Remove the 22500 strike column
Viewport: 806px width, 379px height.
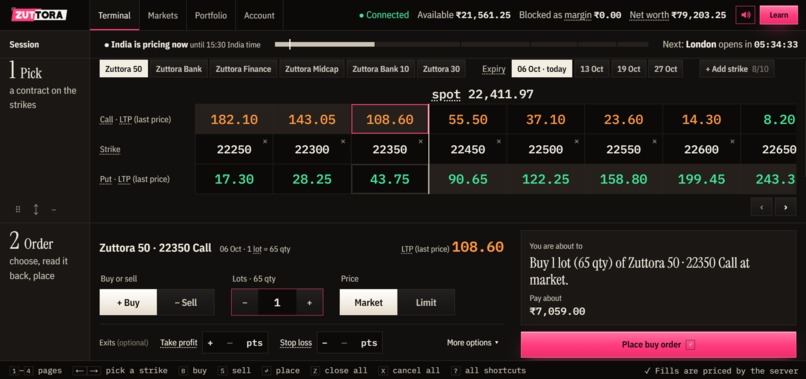pos(577,141)
